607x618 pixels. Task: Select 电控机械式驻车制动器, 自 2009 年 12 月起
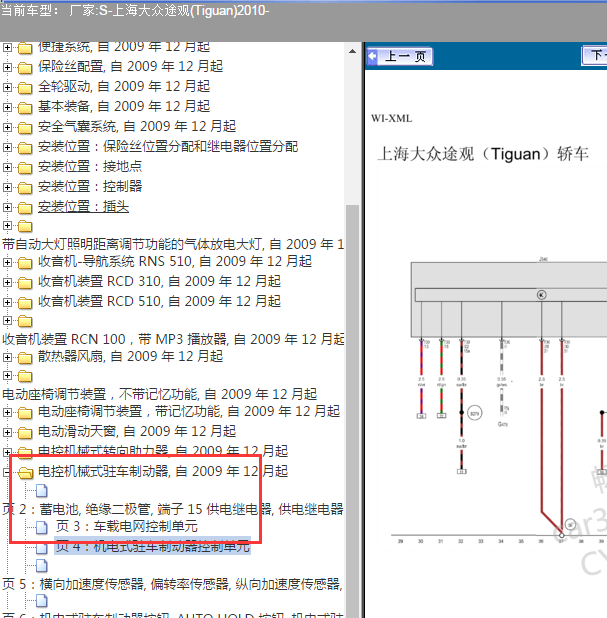tap(163, 471)
